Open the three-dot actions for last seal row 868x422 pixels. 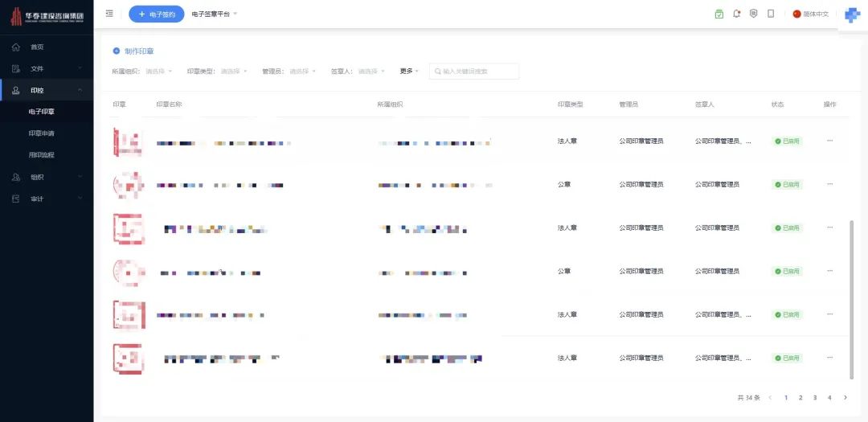coord(829,358)
